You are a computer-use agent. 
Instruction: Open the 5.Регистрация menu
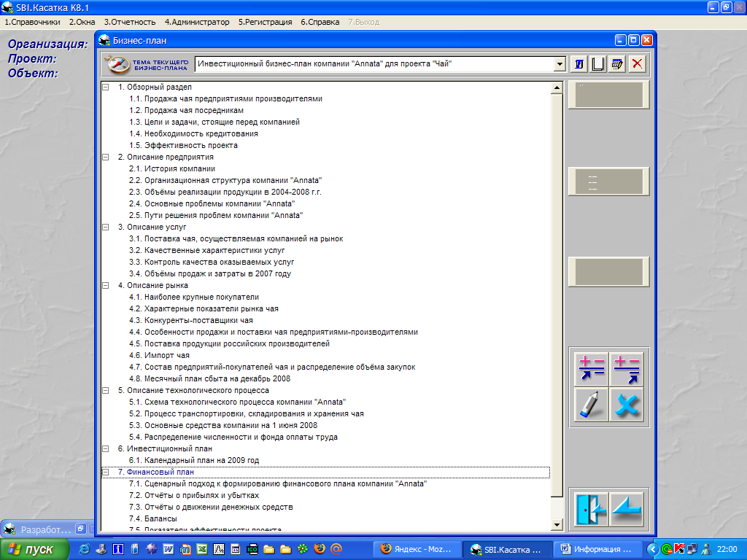[265, 22]
